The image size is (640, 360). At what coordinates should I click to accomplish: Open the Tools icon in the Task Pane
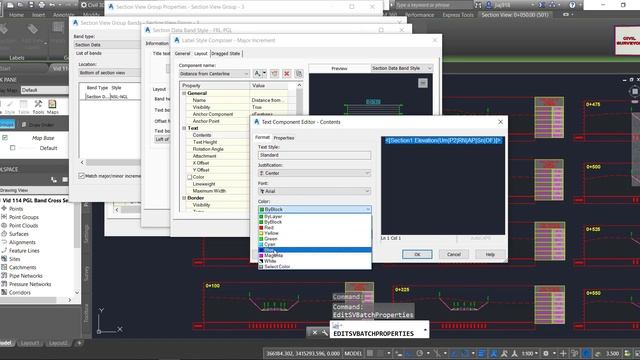pyautogui.click(x=38, y=107)
